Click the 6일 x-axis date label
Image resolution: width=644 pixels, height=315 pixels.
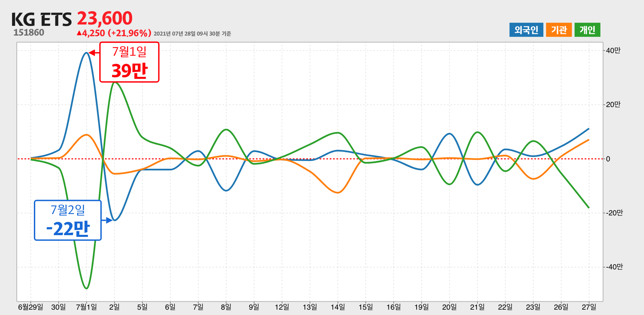point(170,307)
